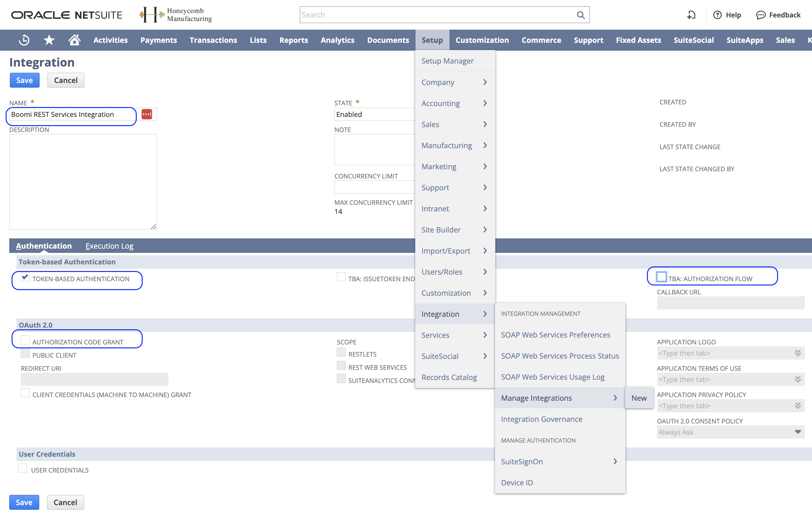The width and height of the screenshot is (812, 515).
Task: Open the Transactions menu
Action: pyautogui.click(x=213, y=40)
